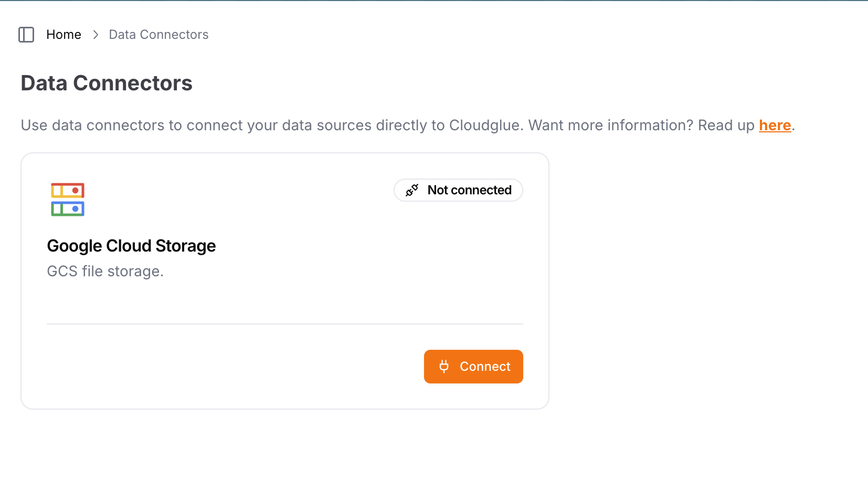Click the Data Connectors page heading
This screenshot has width=868, height=479.
pos(107,83)
